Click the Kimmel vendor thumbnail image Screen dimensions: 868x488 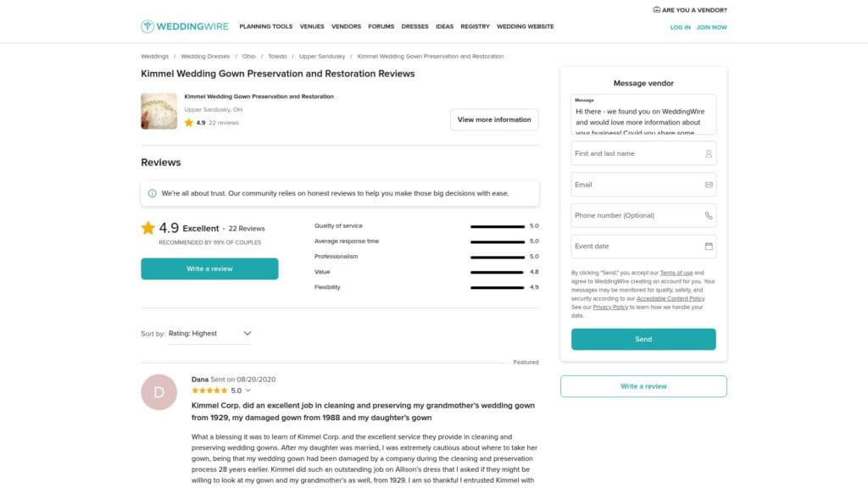coord(159,111)
